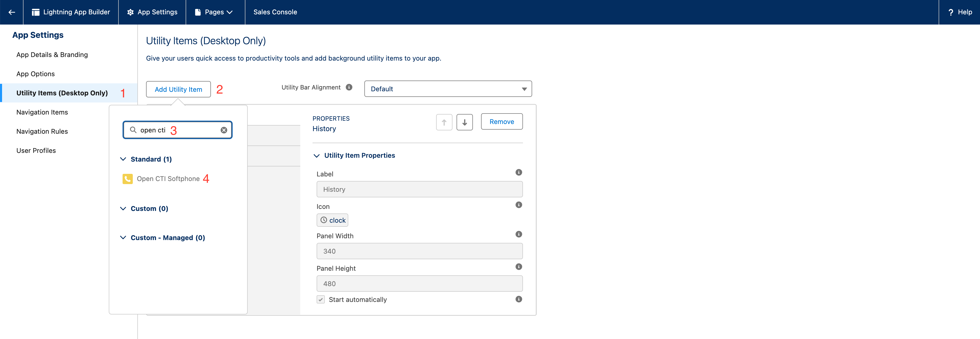980x339 pixels.
Task: Open Utility Bar Alignment dropdown
Action: [x=448, y=89]
